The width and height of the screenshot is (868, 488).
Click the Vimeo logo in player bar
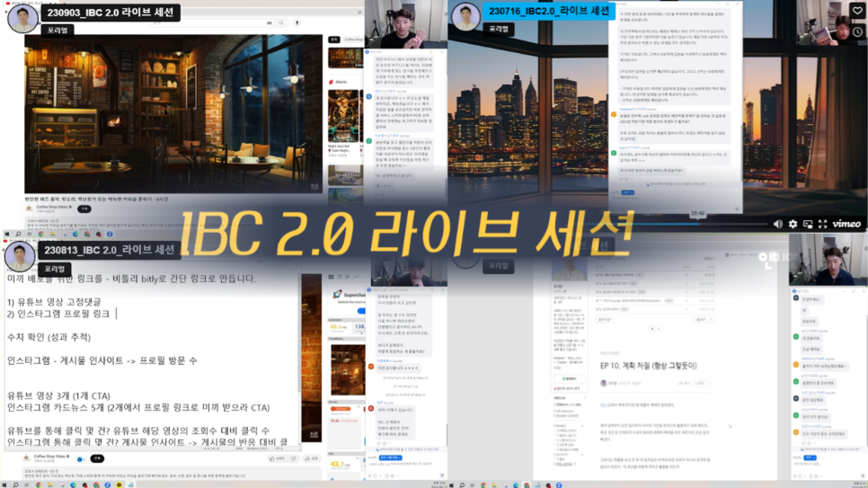tap(847, 224)
